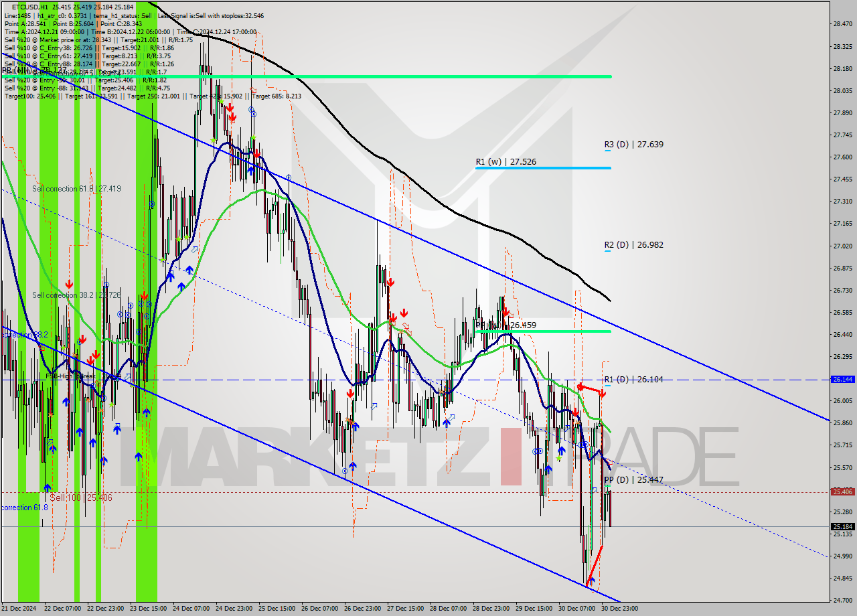Select the 'PP (D) | 25.447' pivot label

tap(633, 480)
